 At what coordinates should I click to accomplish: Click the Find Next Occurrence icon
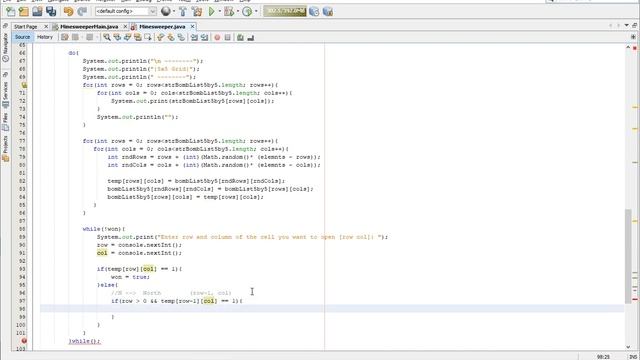(127, 38)
